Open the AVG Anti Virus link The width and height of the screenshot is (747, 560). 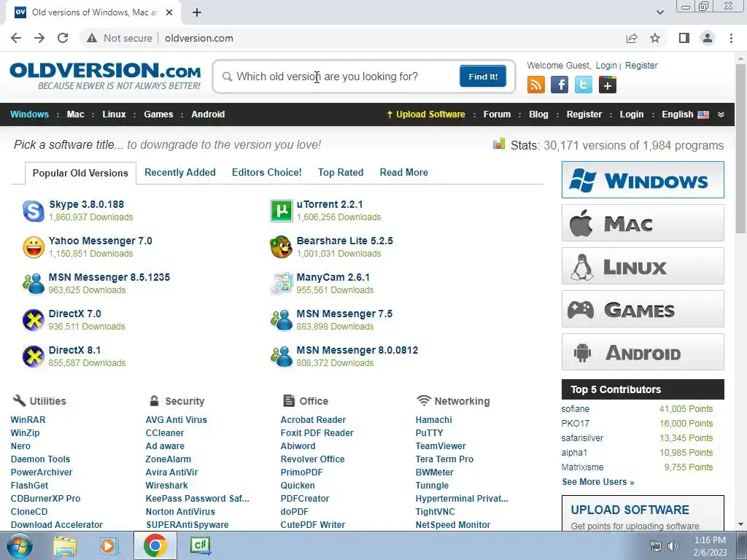pyautogui.click(x=177, y=419)
